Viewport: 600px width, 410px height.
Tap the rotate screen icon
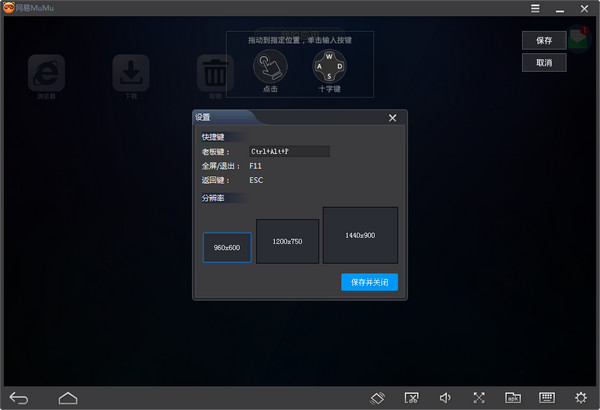378,398
